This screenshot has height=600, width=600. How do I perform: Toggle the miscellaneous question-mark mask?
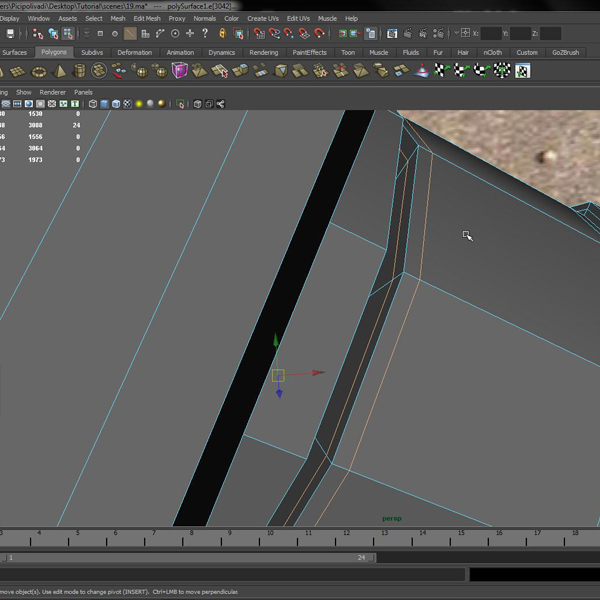pos(205,33)
